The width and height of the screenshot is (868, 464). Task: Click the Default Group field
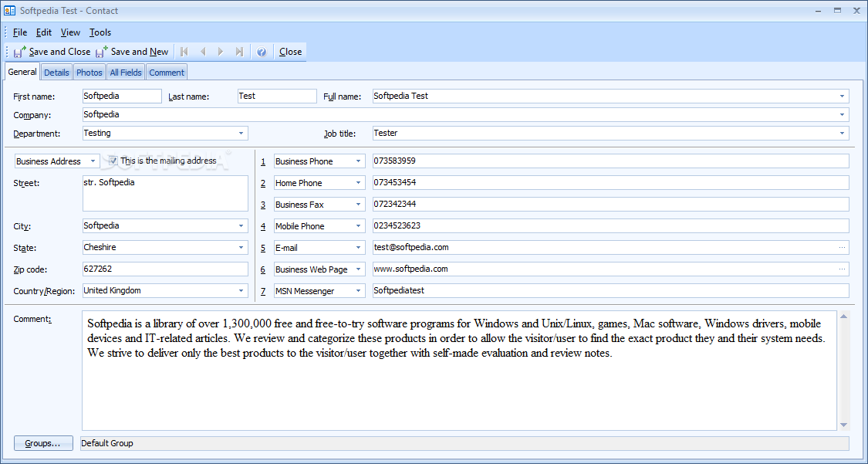tap(464, 443)
